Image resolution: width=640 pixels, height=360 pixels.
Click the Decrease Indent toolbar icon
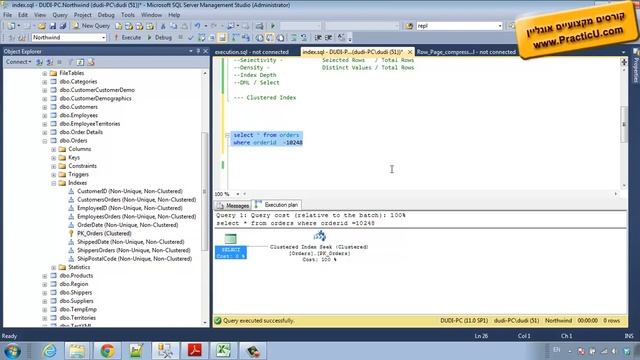coord(318,38)
